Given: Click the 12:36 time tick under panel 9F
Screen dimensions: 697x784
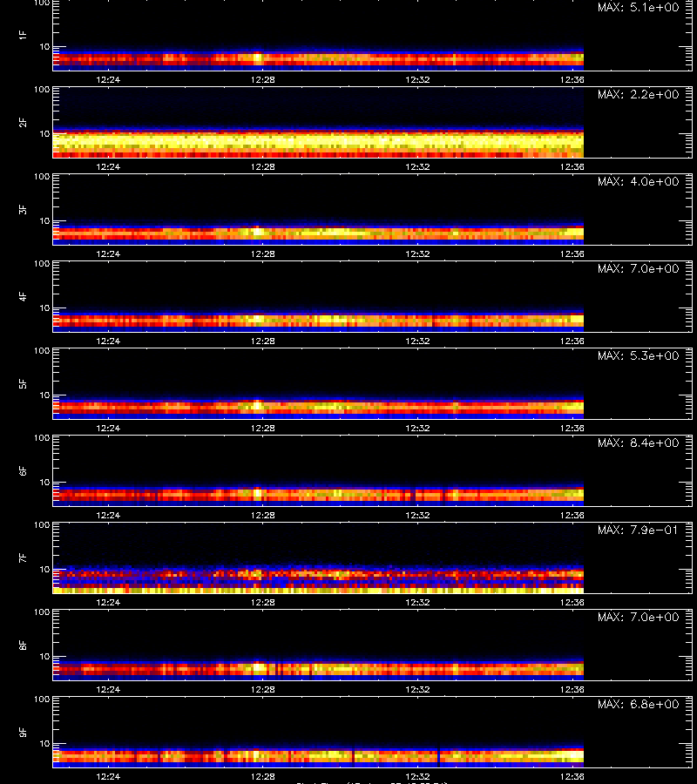Looking at the screenshot, I should 572,776.
